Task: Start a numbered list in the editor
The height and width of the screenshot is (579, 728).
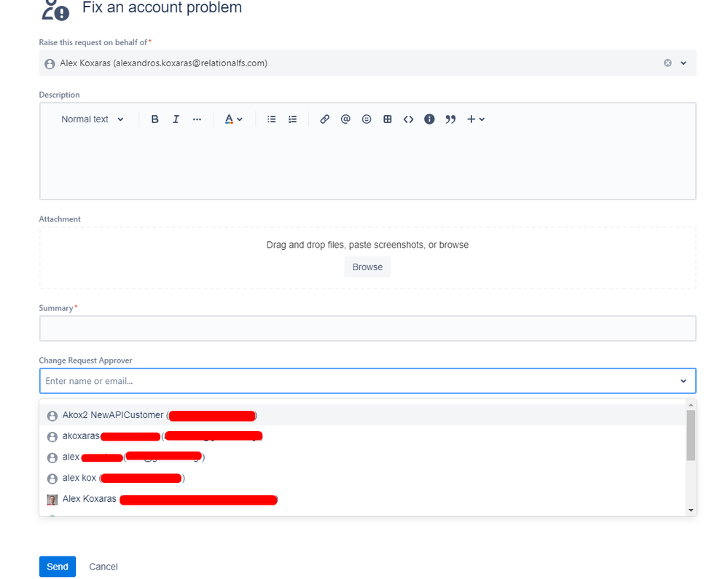Action: point(291,119)
